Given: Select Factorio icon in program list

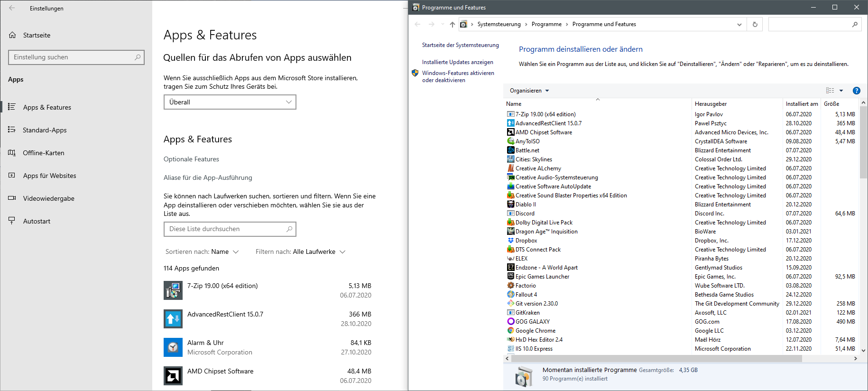Looking at the screenshot, I should (x=511, y=285).
